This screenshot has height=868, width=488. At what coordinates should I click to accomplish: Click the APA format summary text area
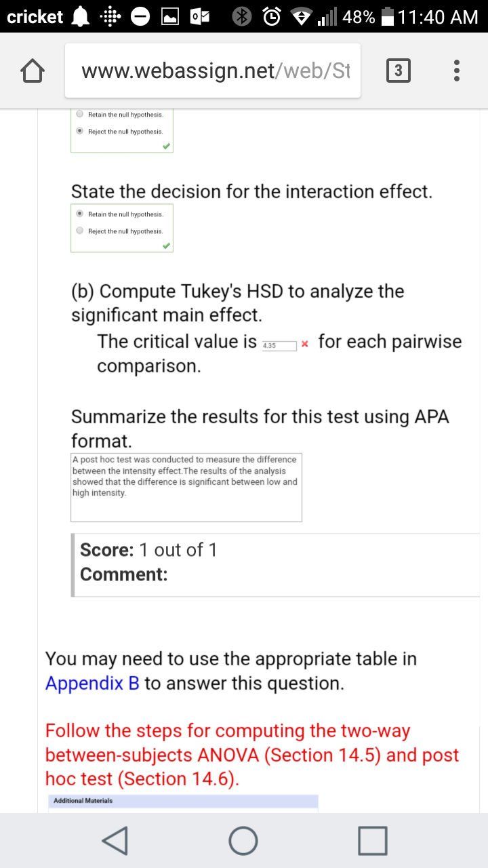click(x=186, y=488)
